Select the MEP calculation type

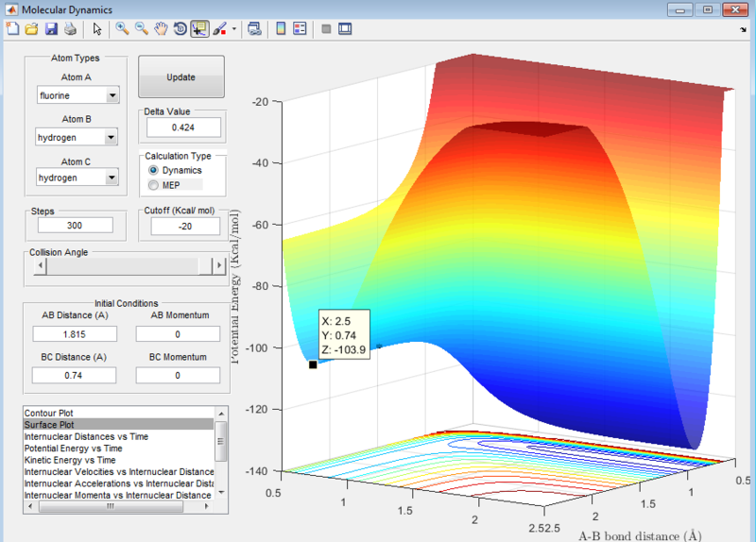tap(153, 185)
